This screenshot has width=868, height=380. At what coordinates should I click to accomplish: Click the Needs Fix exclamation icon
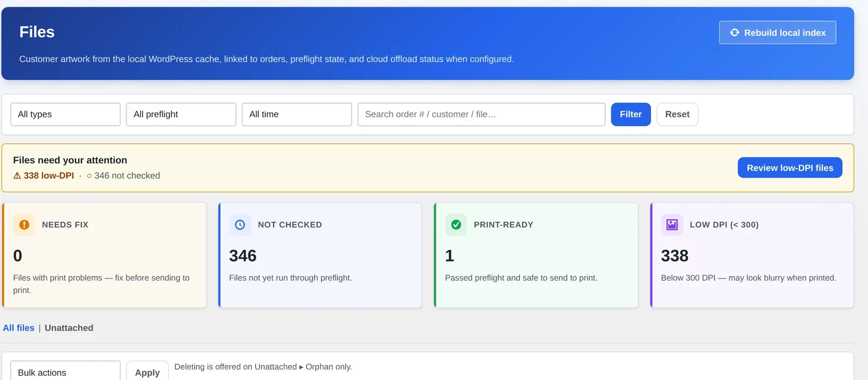(24, 225)
